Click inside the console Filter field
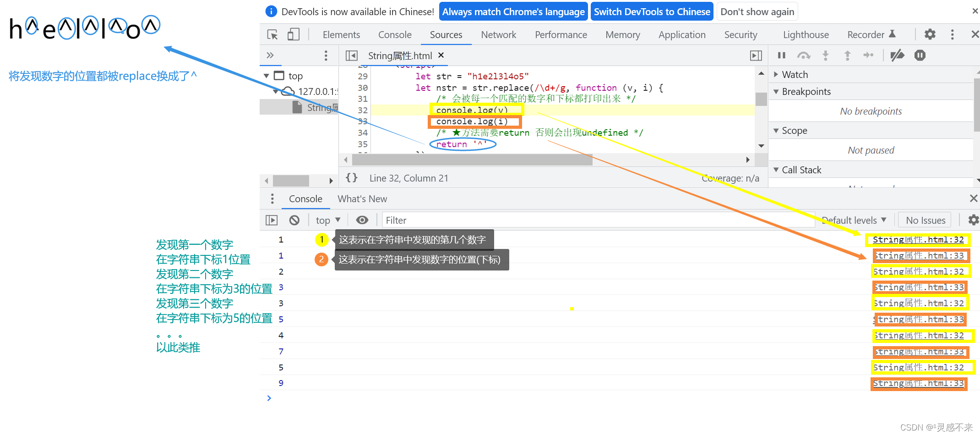This screenshot has height=436, width=980. pyautogui.click(x=458, y=220)
